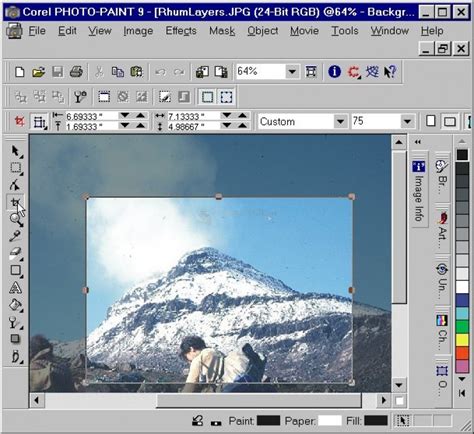Select the Text tool
The image size is (474, 434).
pos(15,287)
